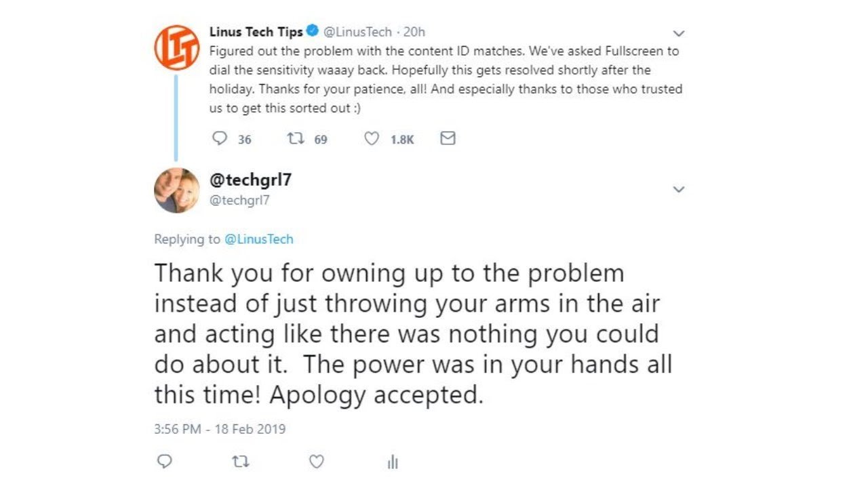Open the @LinusTech handle in the header
The width and height of the screenshot is (868, 488).
coord(357,32)
